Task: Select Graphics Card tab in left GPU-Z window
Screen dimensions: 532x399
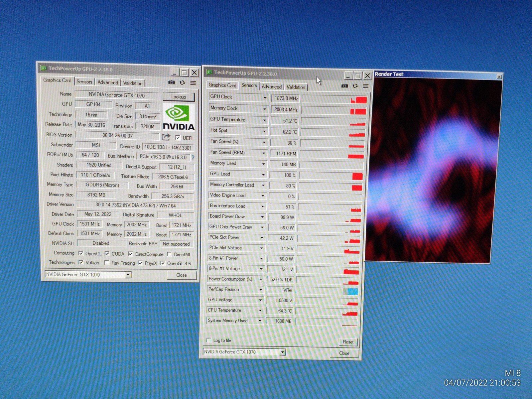Action: (x=57, y=80)
